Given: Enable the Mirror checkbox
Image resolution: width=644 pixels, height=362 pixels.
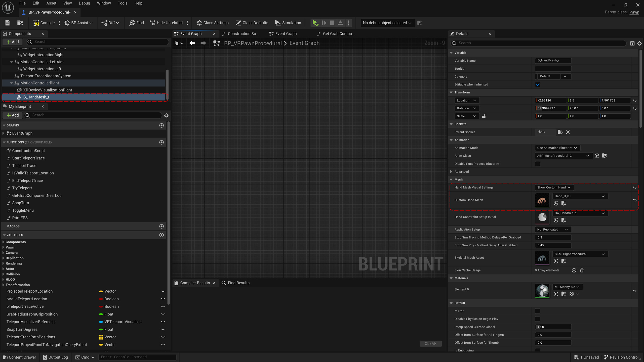Looking at the screenshot, I should pos(538,311).
